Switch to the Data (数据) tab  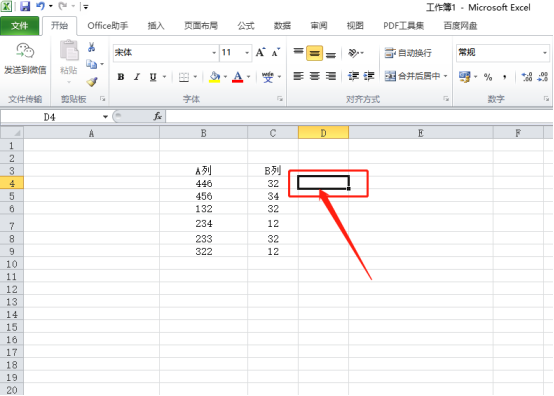(282, 25)
